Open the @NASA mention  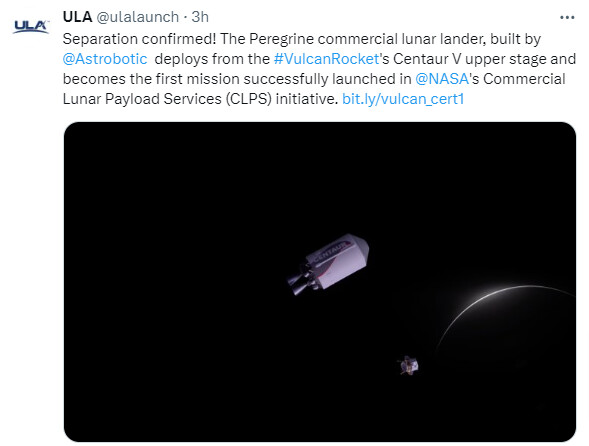(x=442, y=79)
